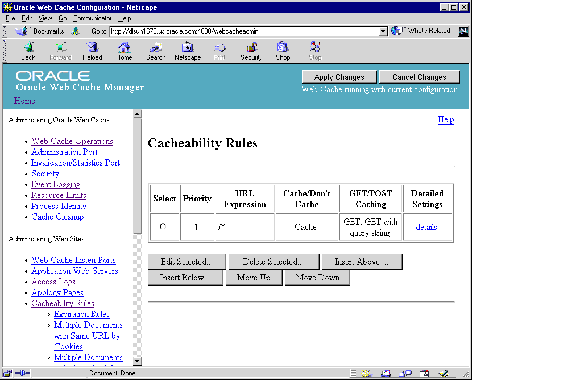
Task: Open the Go menu
Action: coord(63,18)
